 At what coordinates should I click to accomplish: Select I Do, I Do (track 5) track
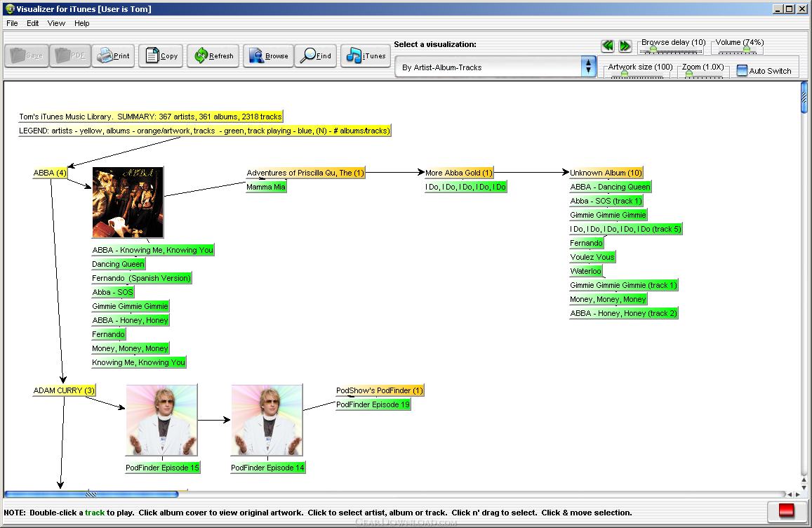(x=625, y=228)
